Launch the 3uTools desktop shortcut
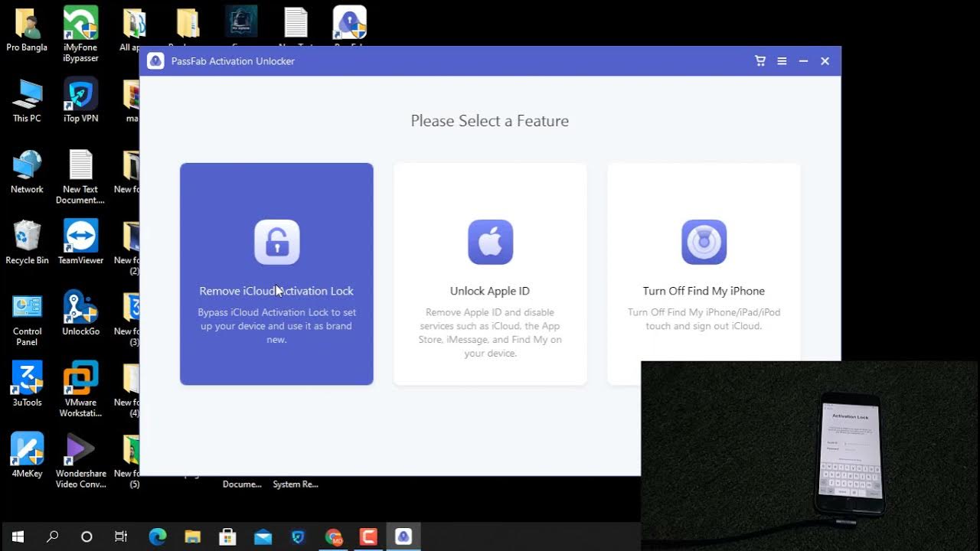This screenshot has width=980, height=551. pyautogui.click(x=27, y=384)
